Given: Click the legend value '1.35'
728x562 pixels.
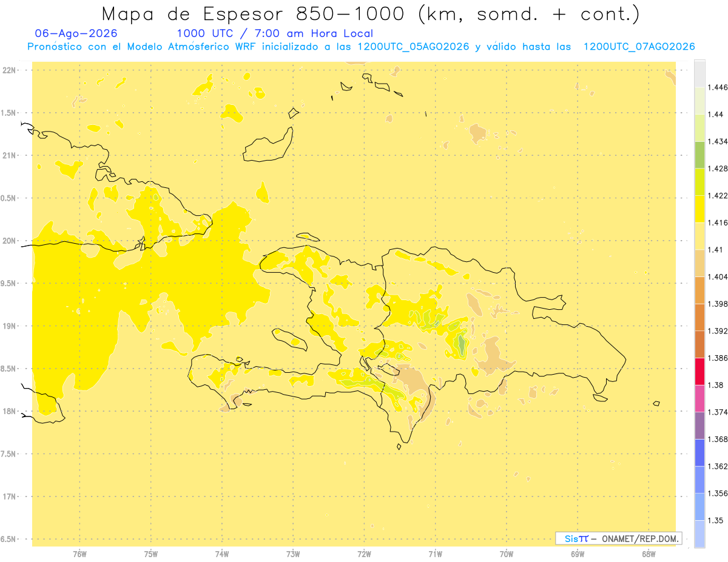Looking at the screenshot, I should coord(715,520).
